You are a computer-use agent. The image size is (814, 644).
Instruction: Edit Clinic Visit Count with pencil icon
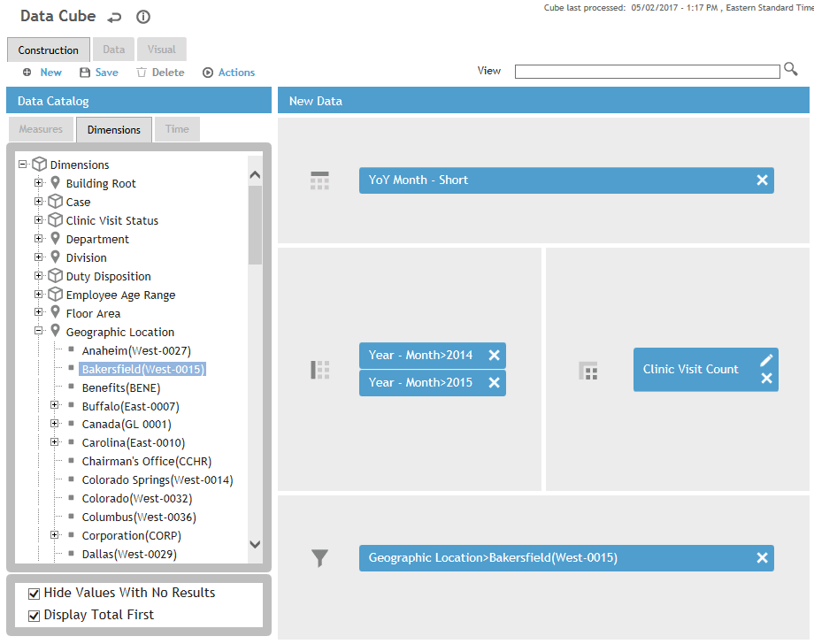(x=767, y=360)
